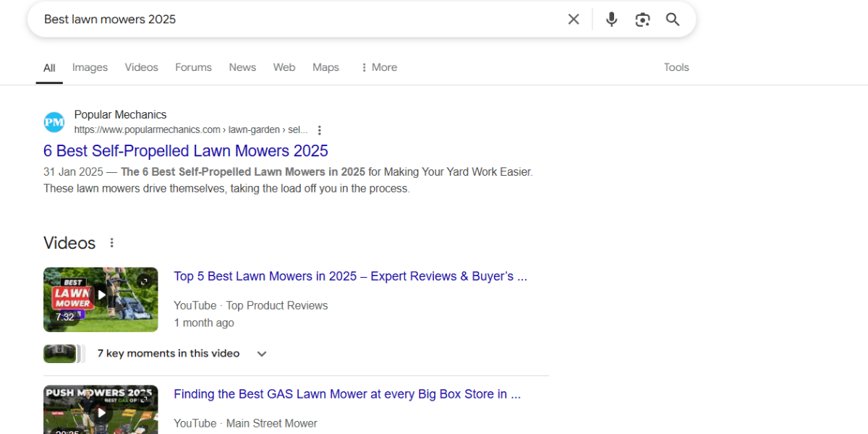Play the 7:32 Best Lawn Mower video thumbnail
Viewport: 868px width, 434px height.
click(x=101, y=299)
